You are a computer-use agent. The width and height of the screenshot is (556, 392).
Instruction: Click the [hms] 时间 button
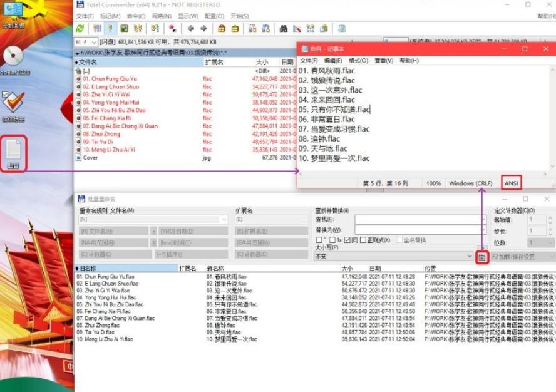(x=193, y=243)
